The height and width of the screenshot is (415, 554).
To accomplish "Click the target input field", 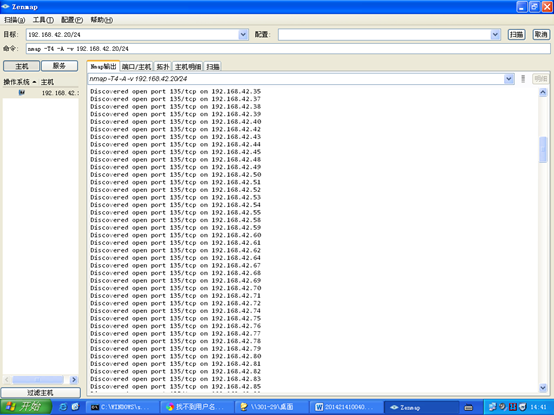I will point(133,34).
